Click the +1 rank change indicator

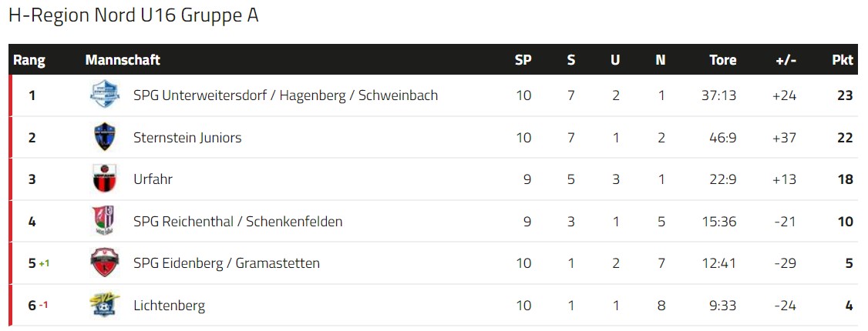(44, 263)
